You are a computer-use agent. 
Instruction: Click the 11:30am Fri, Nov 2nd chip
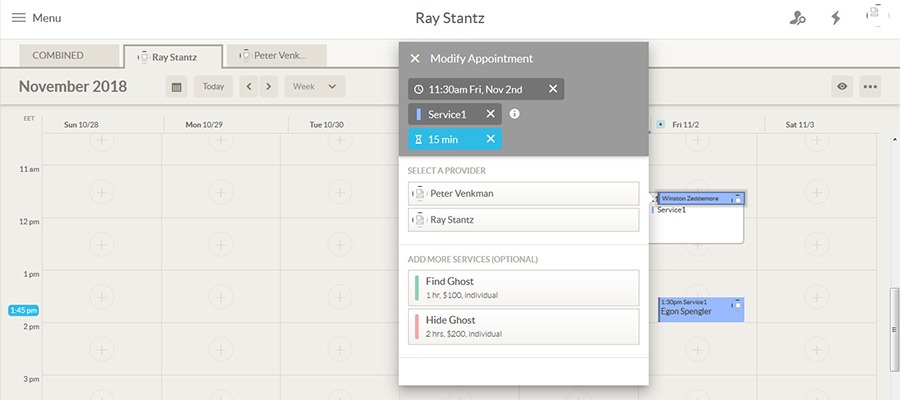click(x=486, y=89)
